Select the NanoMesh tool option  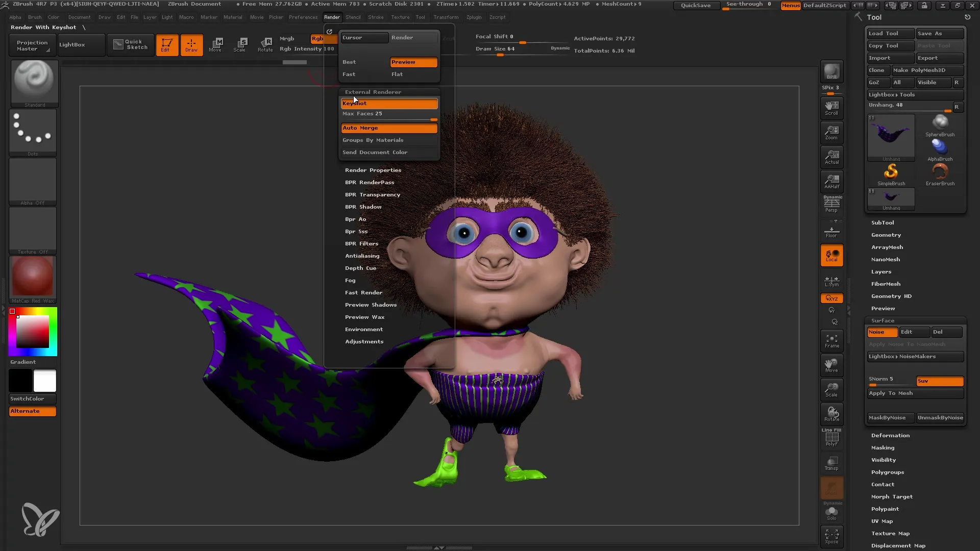886,259
